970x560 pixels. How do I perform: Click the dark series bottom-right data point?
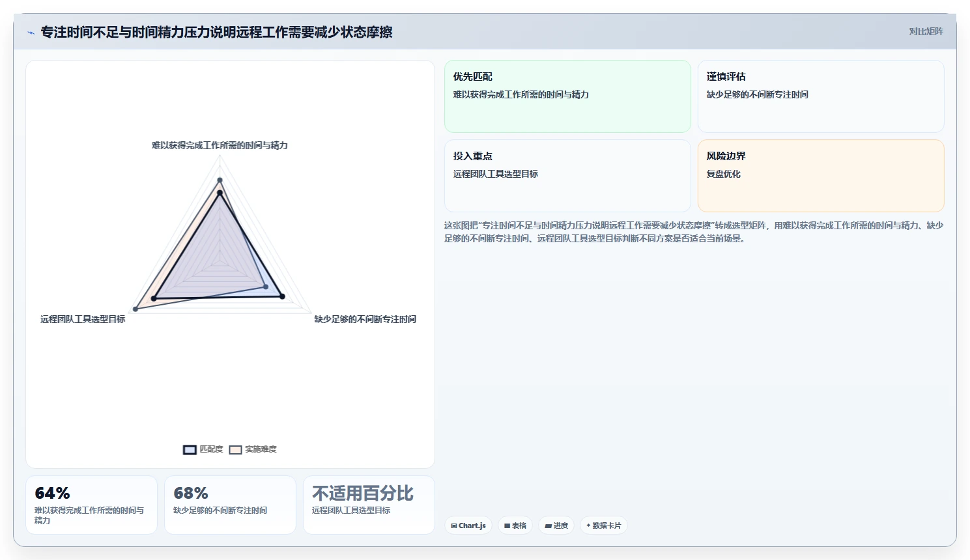[x=282, y=296]
